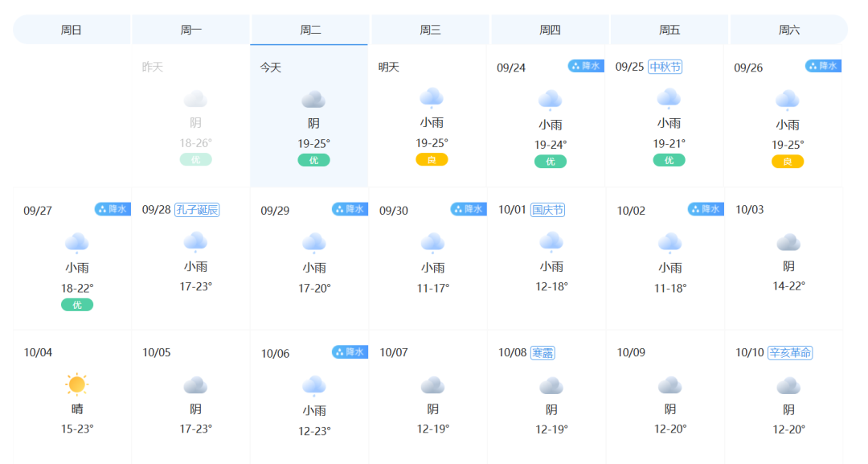This screenshot has width=868, height=464.
Task: Select the 周日 weekday header tab
Action: (72, 30)
